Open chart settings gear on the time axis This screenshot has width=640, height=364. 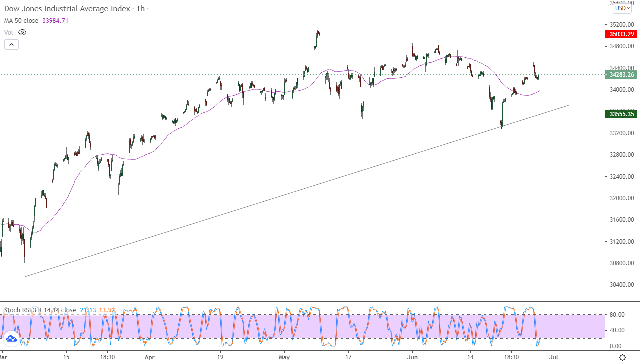[622, 357]
